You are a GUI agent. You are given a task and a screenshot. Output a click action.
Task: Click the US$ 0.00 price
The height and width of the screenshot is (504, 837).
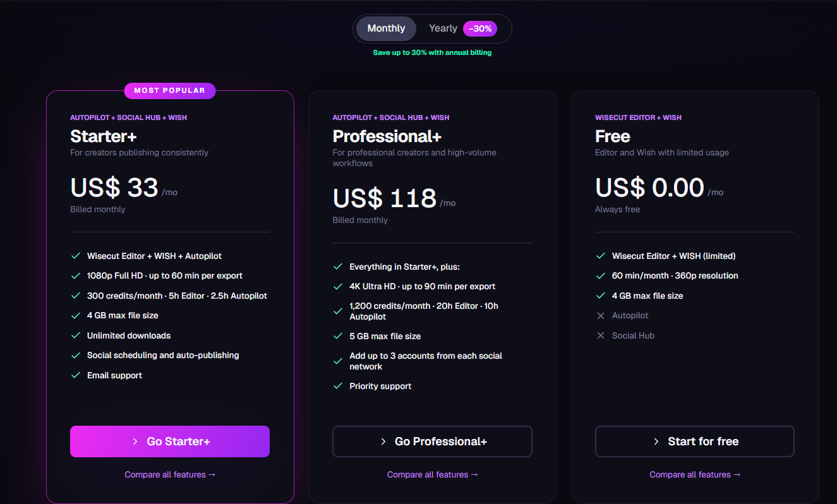pyautogui.click(x=649, y=188)
